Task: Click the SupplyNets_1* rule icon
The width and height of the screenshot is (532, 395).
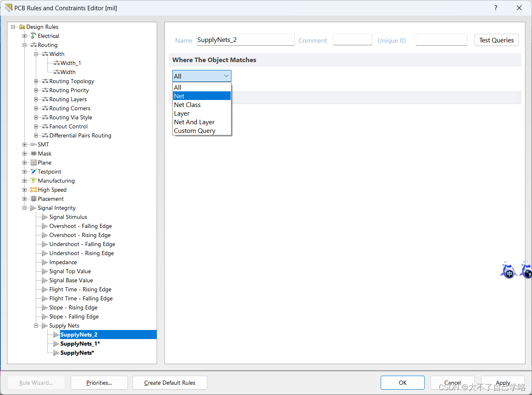Action: click(57, 344)
